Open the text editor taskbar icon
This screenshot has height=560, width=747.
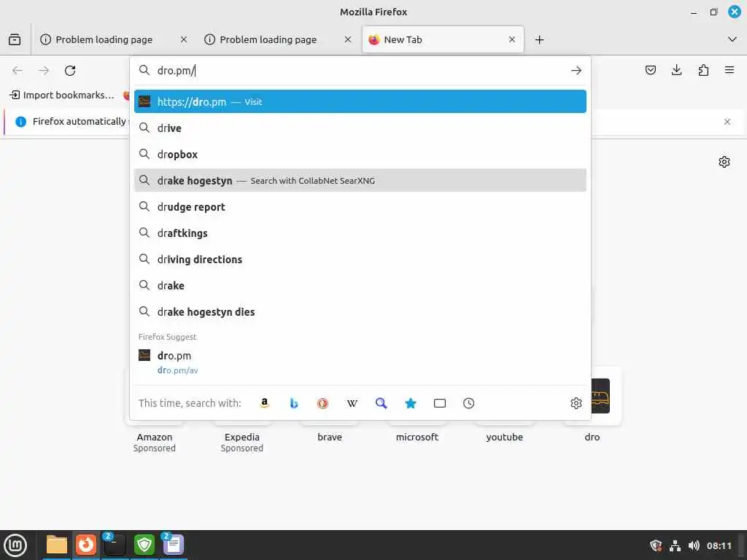point(174,545)
